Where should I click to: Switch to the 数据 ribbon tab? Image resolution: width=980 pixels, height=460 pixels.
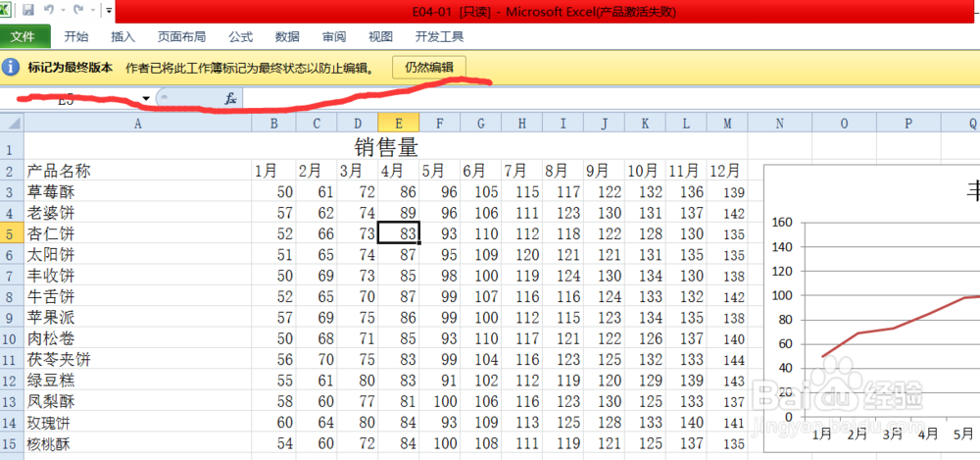coord(287,37)
